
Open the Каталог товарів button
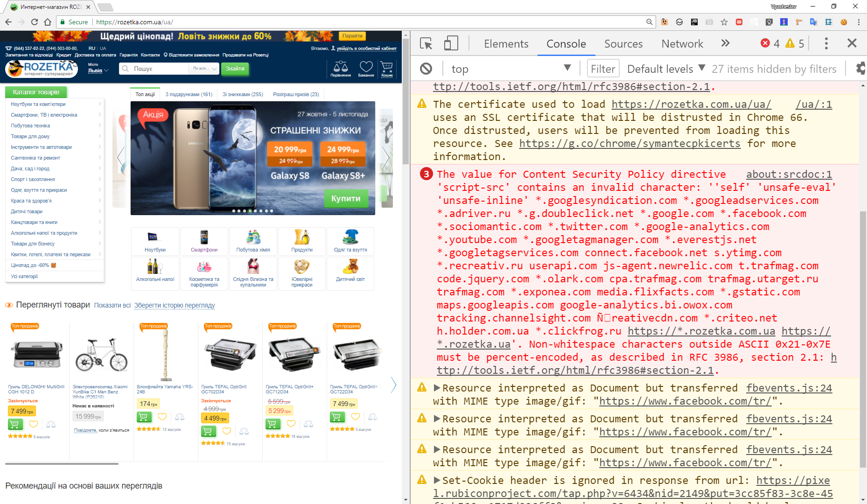tap(36, 92)
